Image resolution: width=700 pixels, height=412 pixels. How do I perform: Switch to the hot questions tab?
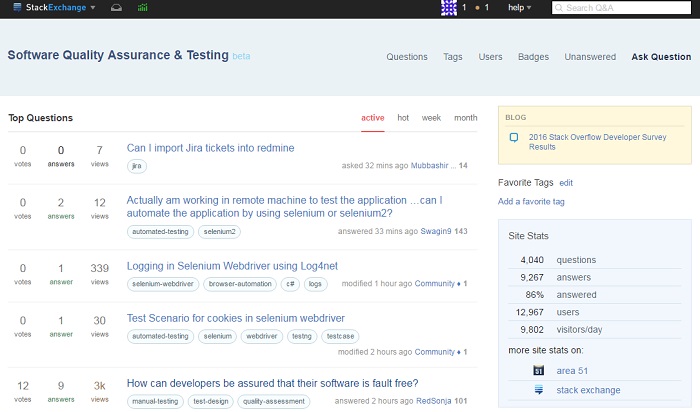coord(403,118)
